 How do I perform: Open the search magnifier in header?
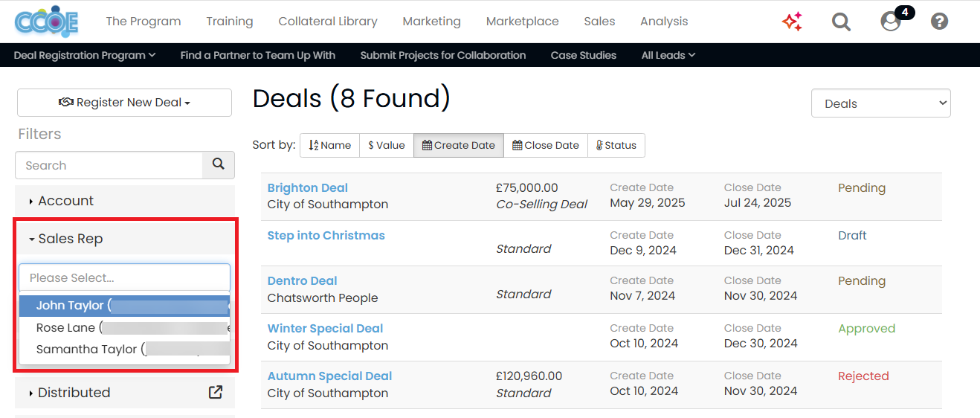click(x=841, y=22)
